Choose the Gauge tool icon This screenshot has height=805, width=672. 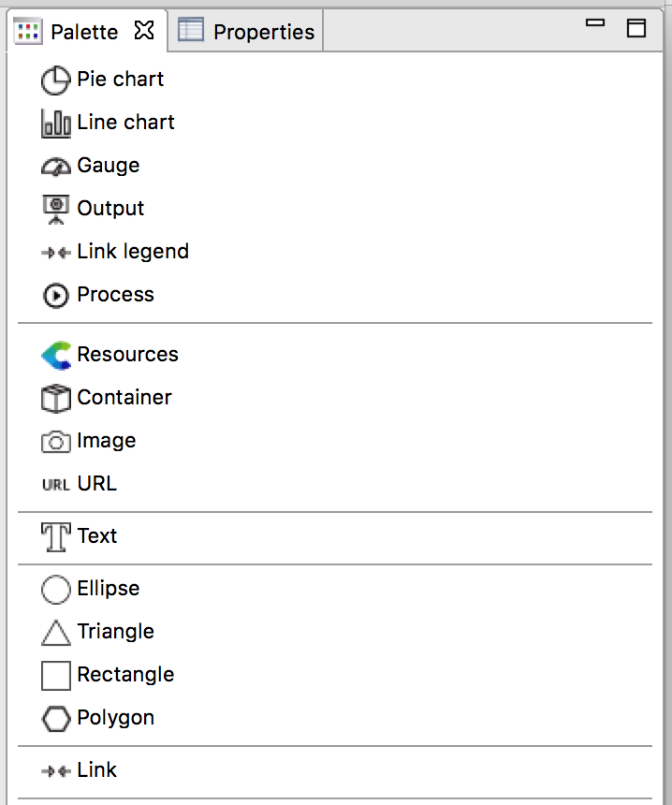pos(56,167)
